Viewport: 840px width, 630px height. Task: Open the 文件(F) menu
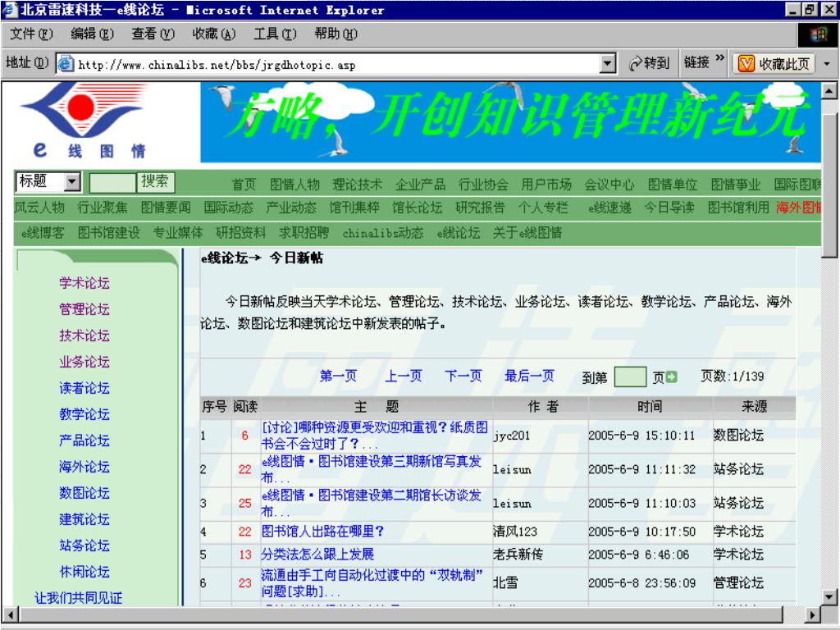click(x=32, y=34)
